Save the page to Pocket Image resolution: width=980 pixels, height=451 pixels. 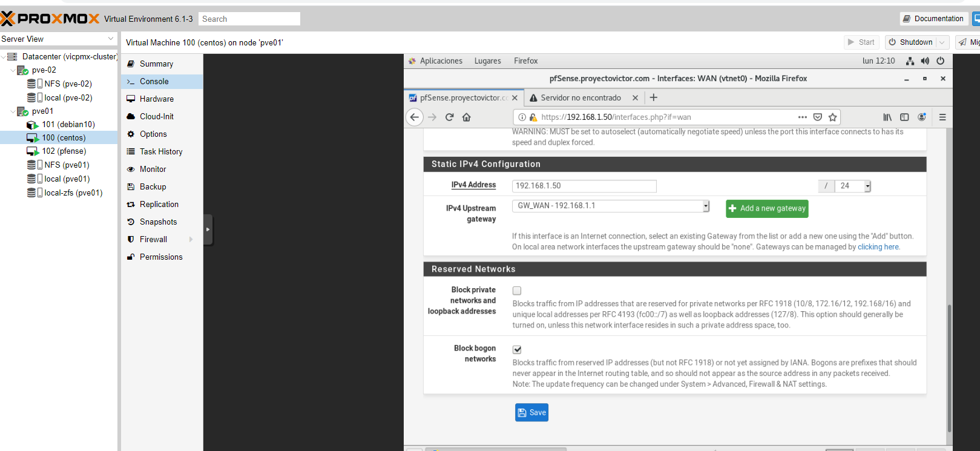click(x=817, y=117)
